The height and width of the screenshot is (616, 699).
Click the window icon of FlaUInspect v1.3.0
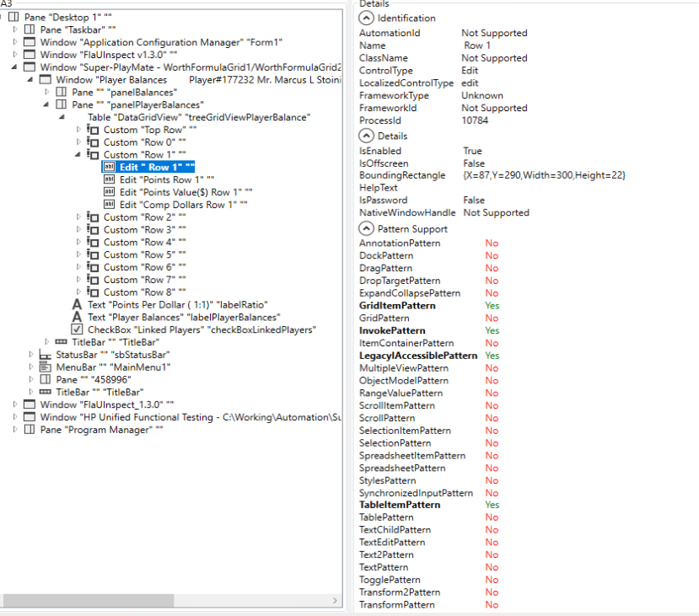30,54
